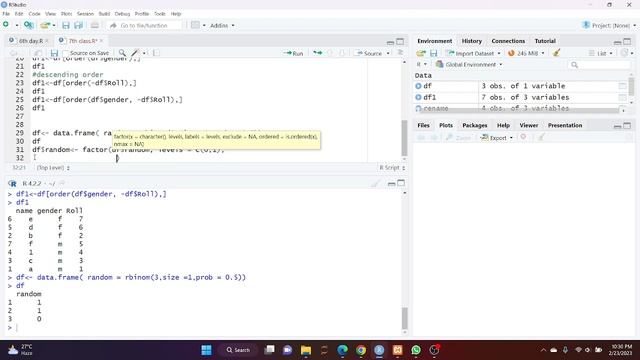Click the Print icon in main toolbar
Image resolution: width=640 pixels, height=360 pixels.
(95, 25)
